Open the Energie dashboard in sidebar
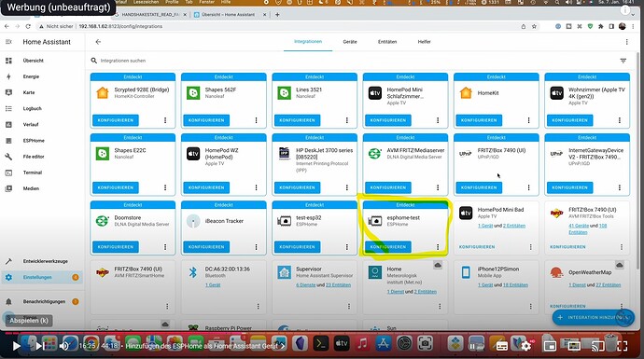 point(31,76)
